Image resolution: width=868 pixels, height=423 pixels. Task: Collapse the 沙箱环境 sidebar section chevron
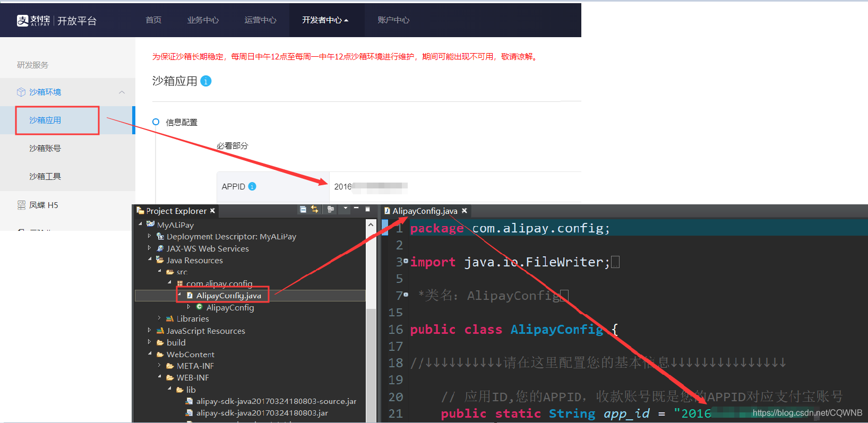click(x=122, y=92)
